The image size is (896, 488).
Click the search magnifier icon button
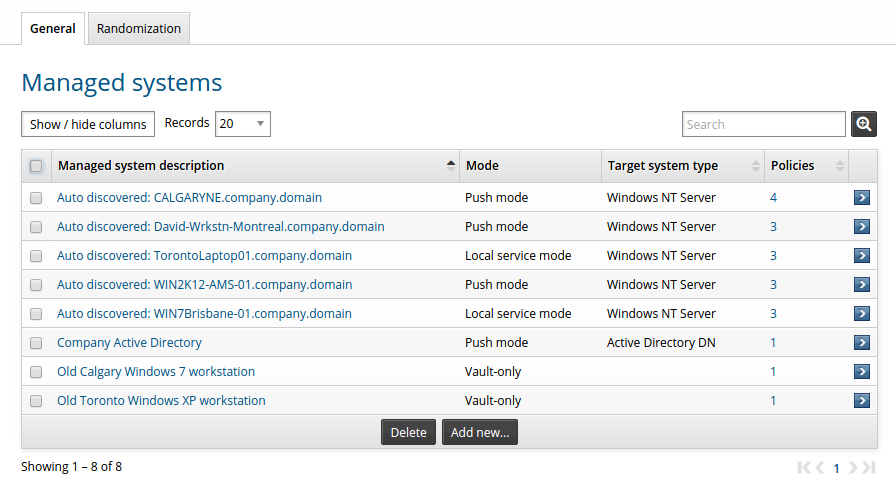point(863,124)
